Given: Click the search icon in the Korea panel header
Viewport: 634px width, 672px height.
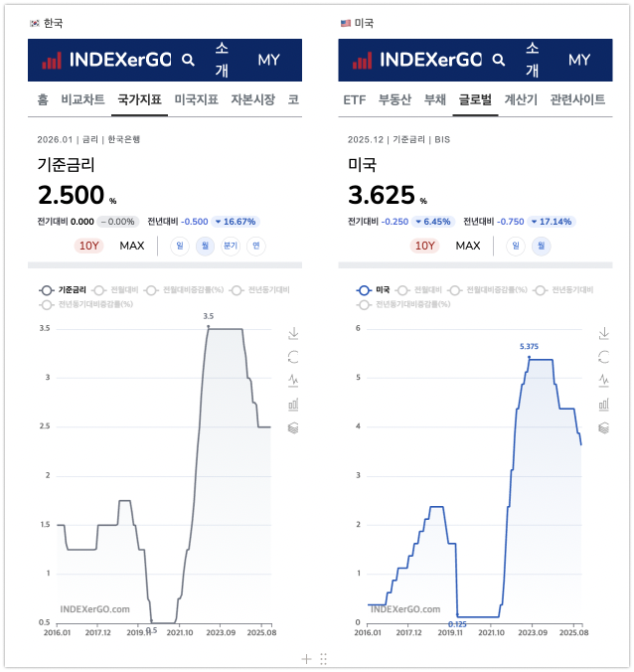Looking at the screenshot, I should click(x=189, y=60).
